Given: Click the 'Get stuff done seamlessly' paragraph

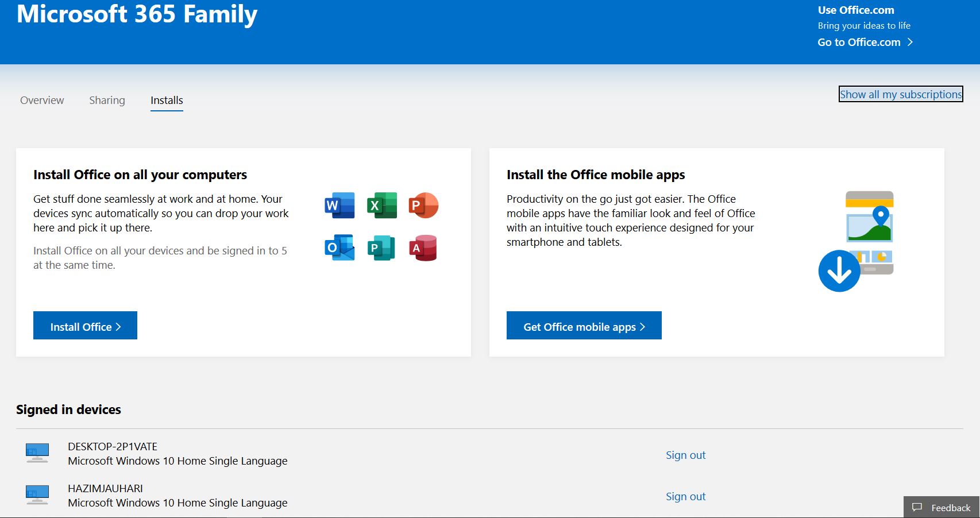Looking at the screenshot, I should pyautogui.click(x=161, y=213).
